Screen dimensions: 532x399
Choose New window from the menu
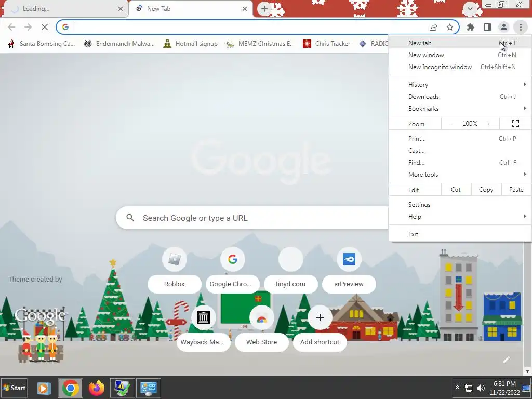460,55
